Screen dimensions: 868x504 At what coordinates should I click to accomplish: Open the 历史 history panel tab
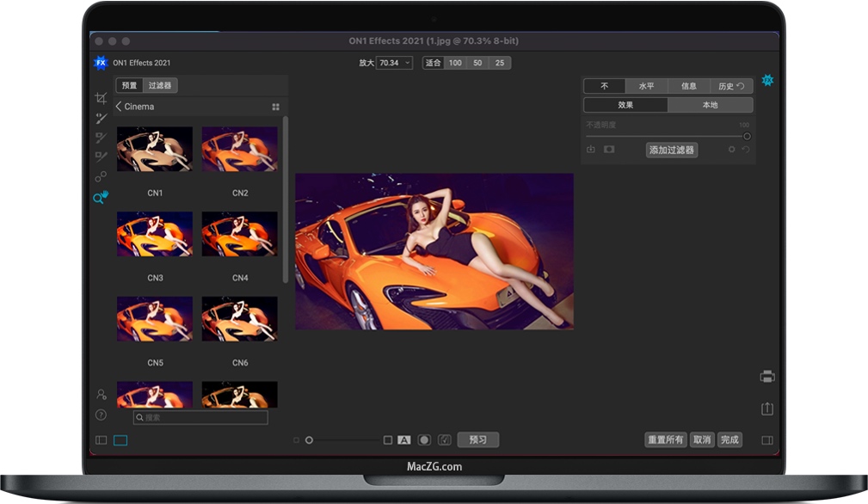click(731, 85)
